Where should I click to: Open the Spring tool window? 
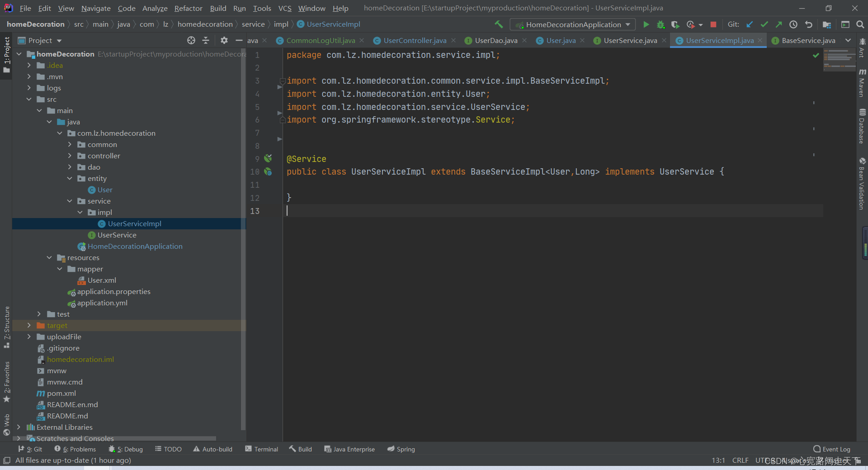[401, 449]
